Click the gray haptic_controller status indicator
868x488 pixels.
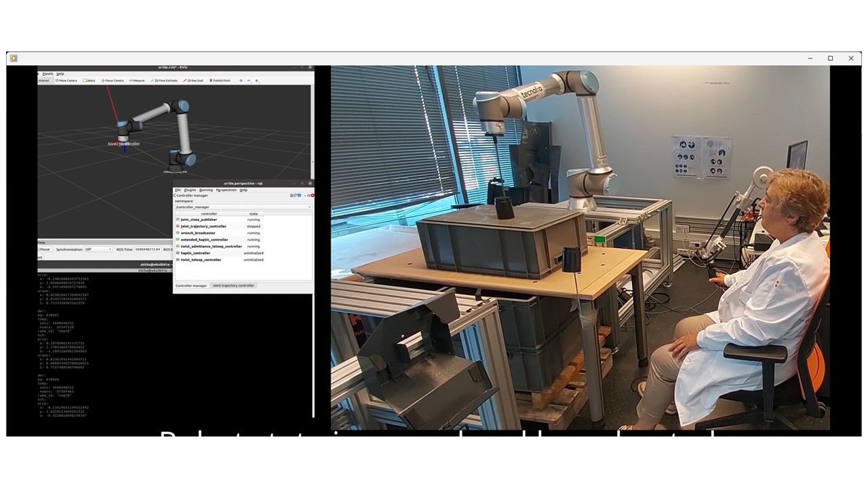pyautogui.click(x=178, y=253)
